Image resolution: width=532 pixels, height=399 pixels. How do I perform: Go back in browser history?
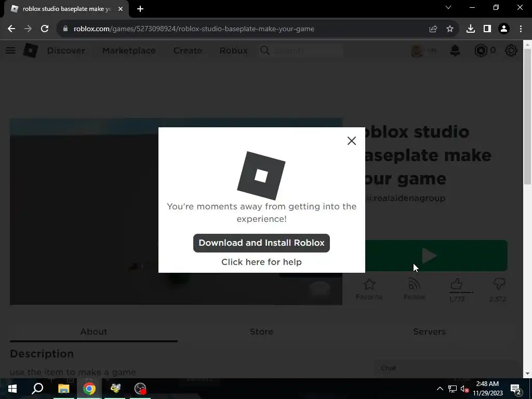[x=11, y=29]
